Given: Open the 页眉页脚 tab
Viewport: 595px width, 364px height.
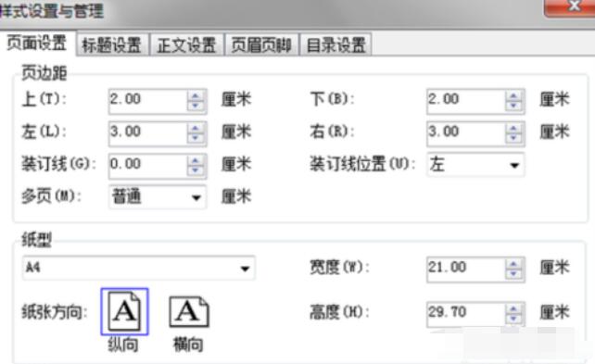Looking at the screenshot, I should coord(261,44).
